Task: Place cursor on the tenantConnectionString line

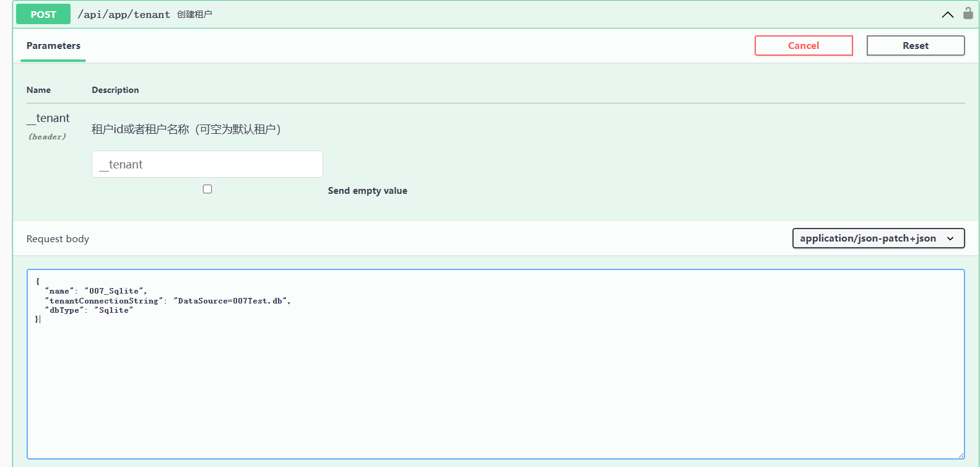Action: (167, 301)
